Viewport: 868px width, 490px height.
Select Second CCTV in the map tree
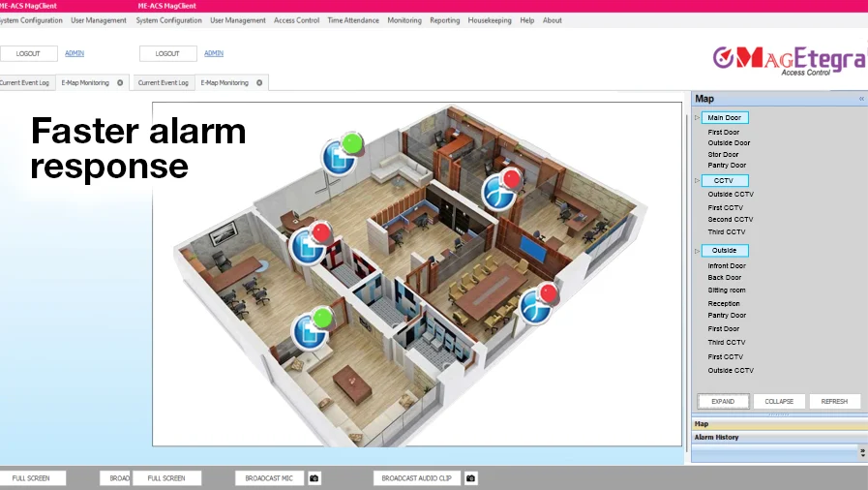731,220
